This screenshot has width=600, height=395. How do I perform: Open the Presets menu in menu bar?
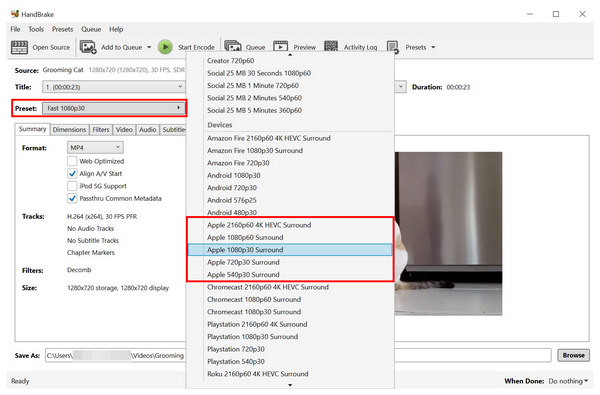click(62, 29)
